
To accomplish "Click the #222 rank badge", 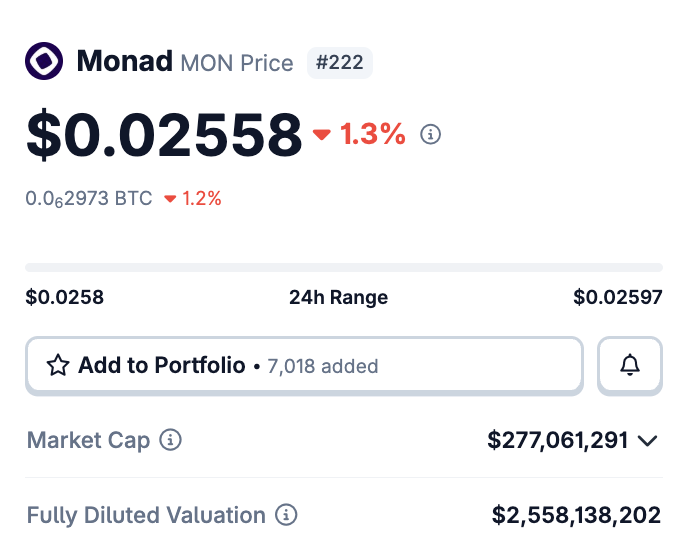I will pyautogui.click(x=340, y=63).
